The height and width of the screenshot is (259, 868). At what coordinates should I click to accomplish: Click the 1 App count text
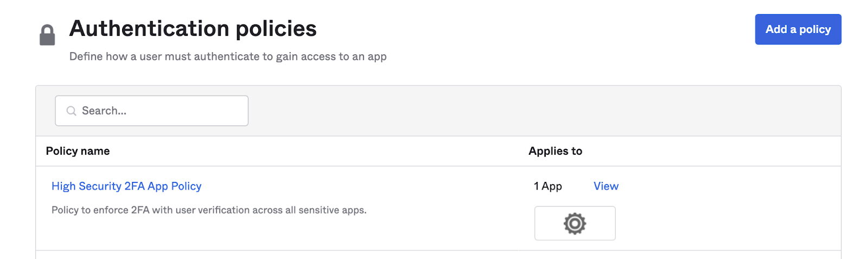pos(547,186)
